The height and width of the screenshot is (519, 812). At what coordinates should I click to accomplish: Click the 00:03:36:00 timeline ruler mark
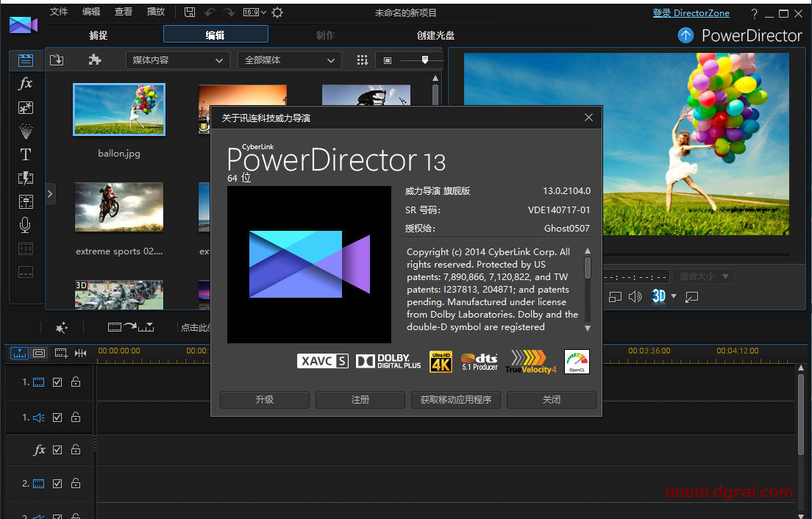649,351
